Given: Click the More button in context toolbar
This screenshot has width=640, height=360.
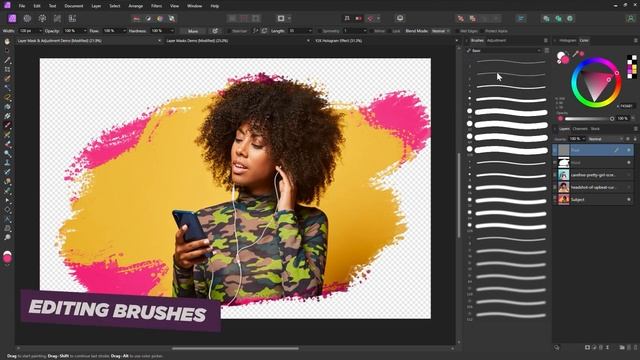Looking at the screenshot, I should (x=193, y=31).
